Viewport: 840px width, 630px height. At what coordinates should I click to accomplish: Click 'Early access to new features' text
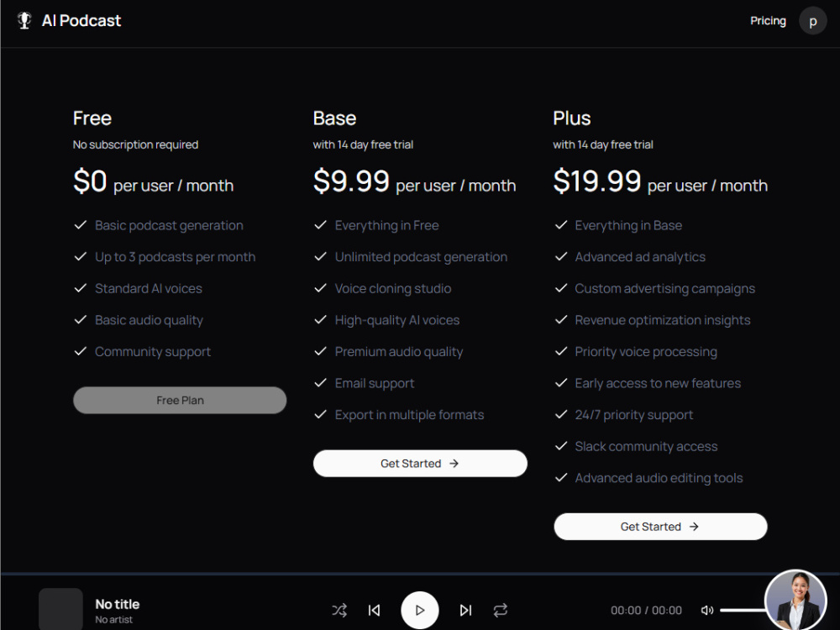click(658, 384)
